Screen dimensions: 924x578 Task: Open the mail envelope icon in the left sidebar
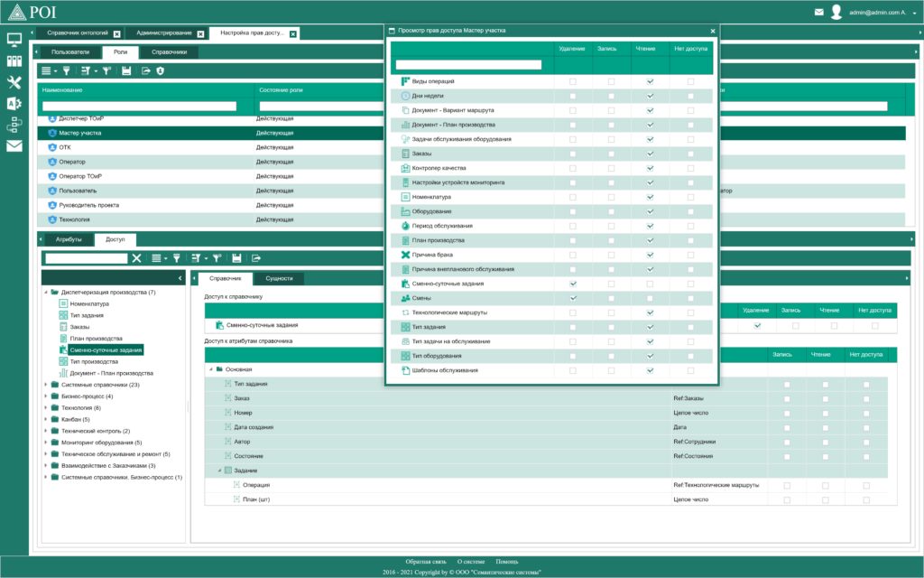click(x=14, y=145)
